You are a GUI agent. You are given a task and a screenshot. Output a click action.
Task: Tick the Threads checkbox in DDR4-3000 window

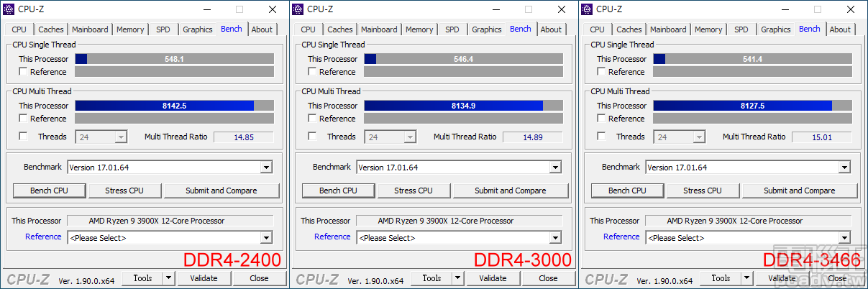(312, 137)
